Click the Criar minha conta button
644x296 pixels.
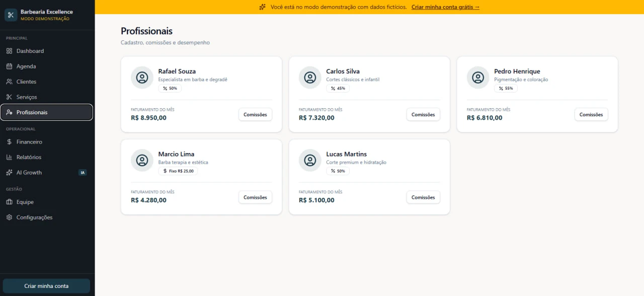pos(46,286)
